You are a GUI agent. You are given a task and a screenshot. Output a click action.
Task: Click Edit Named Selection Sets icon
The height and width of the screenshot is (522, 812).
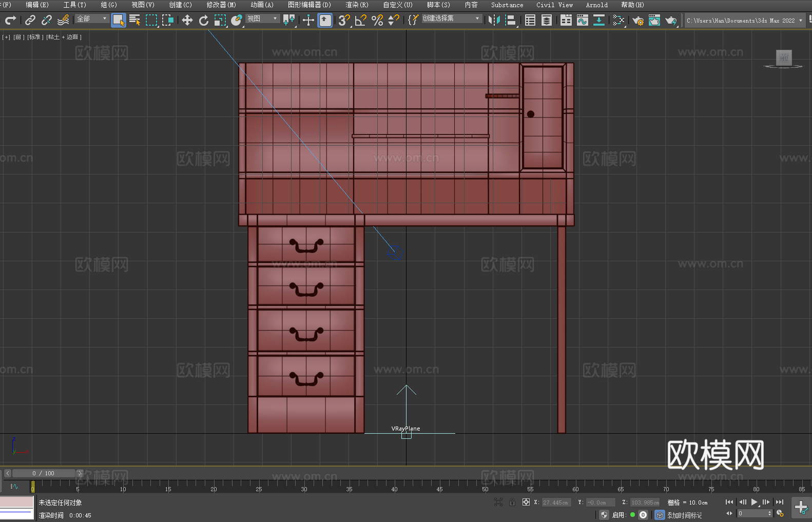point(413,20)
